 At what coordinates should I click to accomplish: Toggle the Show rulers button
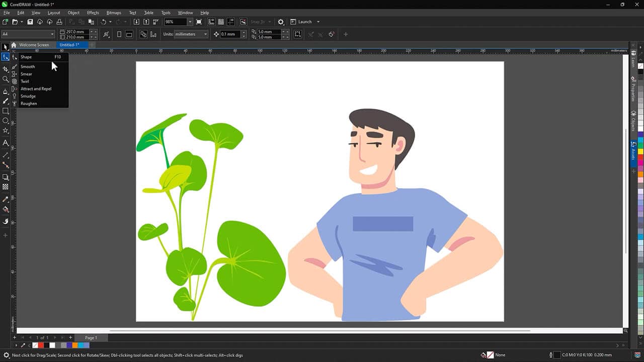click(211, 22)
